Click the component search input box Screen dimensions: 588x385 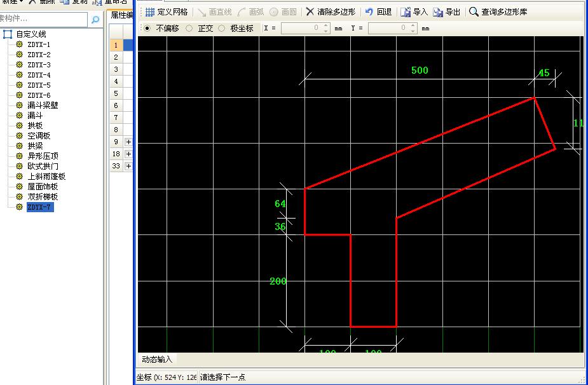[x=43, y=19]
